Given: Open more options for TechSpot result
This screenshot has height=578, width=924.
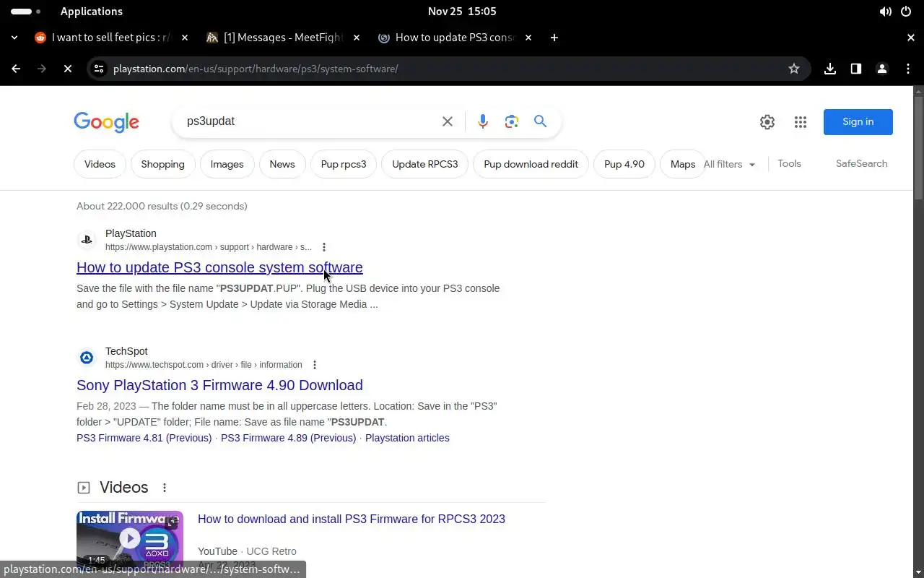Looking at the screenshot, I should coord(315,365).
